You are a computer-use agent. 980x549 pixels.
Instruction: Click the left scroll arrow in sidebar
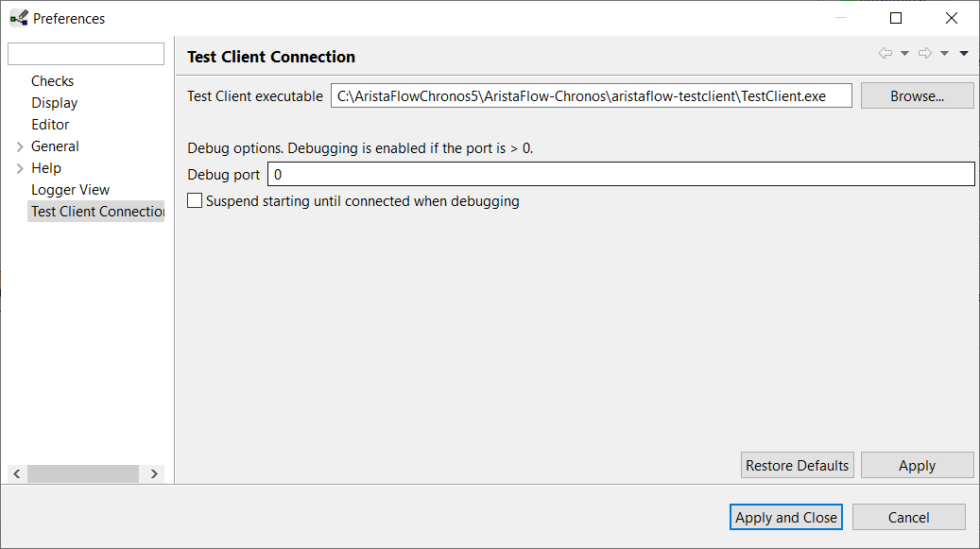[x=17, y=474]
